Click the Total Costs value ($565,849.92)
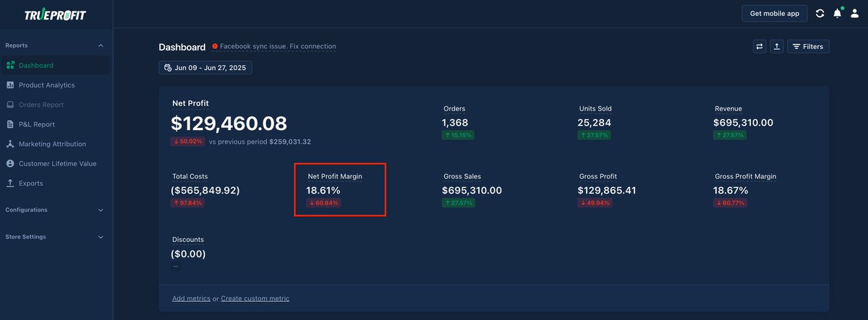This screenshot has height=320, width=868. 205,191
